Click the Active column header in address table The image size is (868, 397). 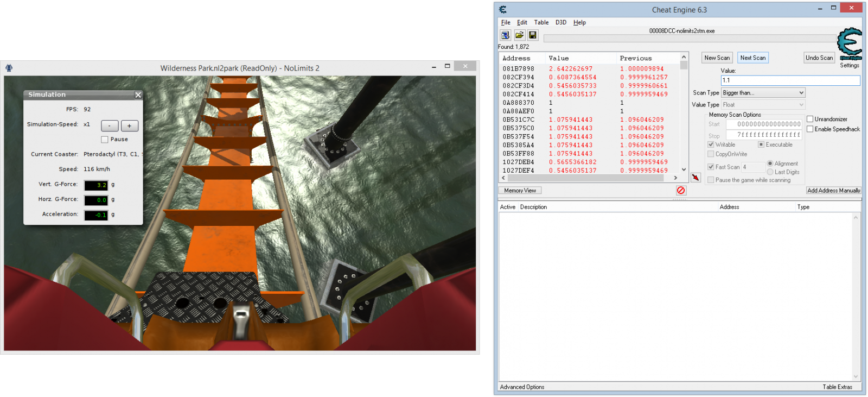click(x=508, y=207)
